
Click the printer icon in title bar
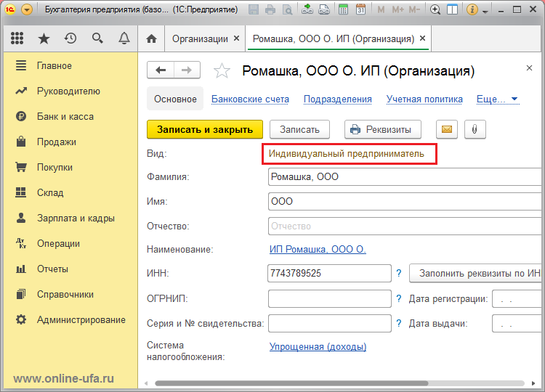(270, 9)
